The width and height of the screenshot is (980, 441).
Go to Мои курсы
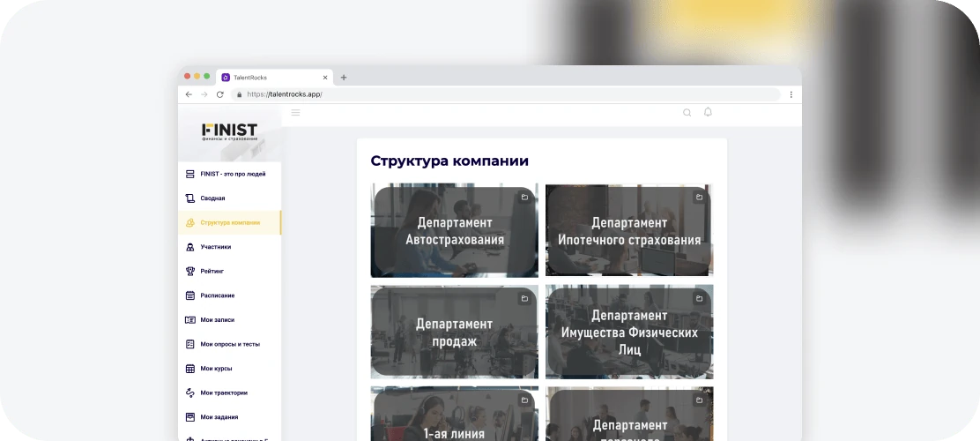pos(229,369)
